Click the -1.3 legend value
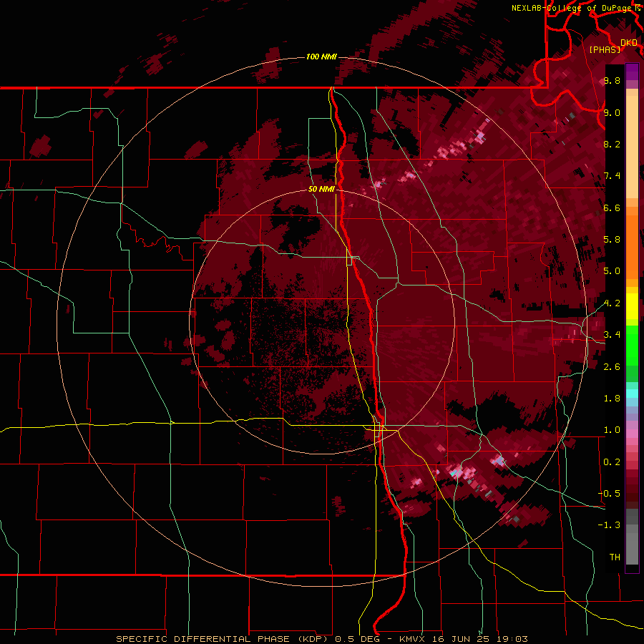 609,525
